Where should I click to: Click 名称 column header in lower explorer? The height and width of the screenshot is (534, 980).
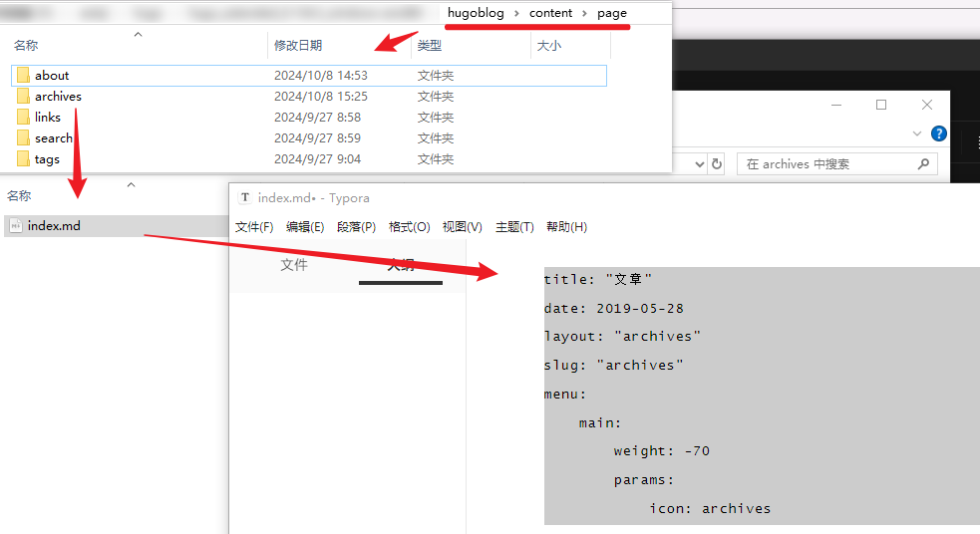click(19, 196)
